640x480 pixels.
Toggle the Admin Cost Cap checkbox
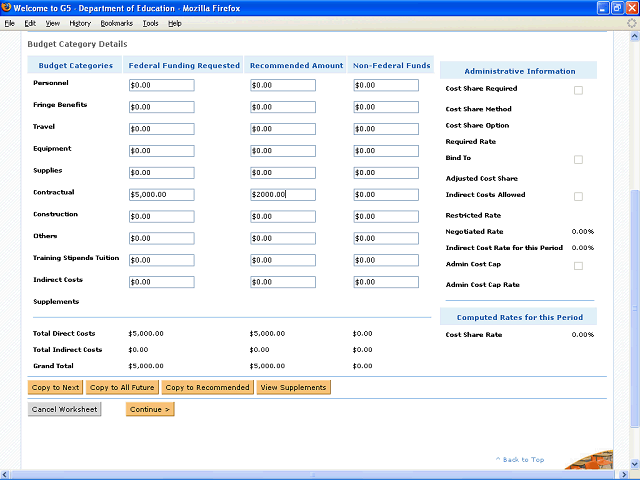(x=578, y=266)
